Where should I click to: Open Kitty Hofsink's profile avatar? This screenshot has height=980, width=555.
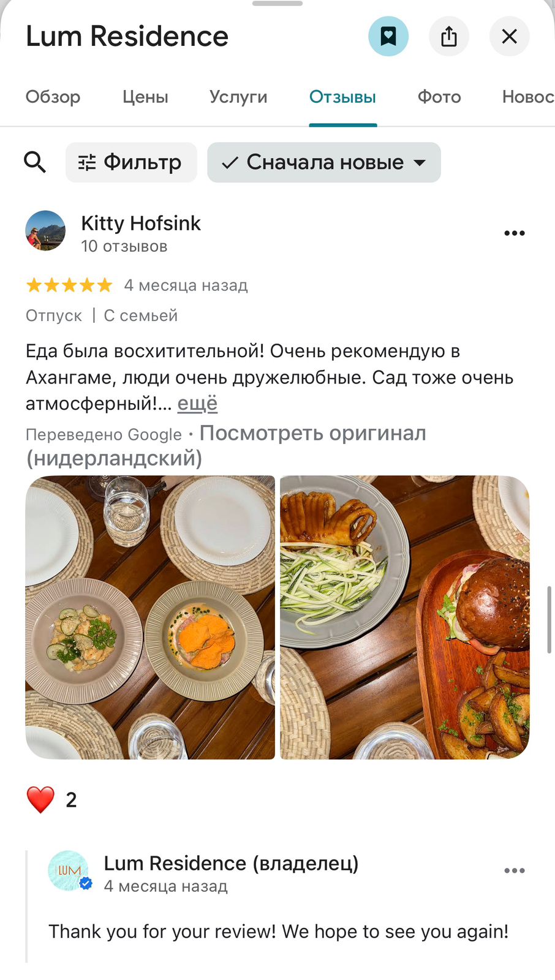point(45,231)
